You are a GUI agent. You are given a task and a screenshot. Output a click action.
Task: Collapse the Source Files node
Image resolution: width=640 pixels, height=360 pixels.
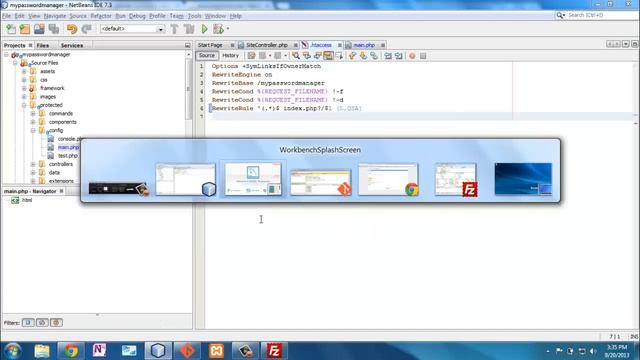pyautogui.click(x=15, y=63)
